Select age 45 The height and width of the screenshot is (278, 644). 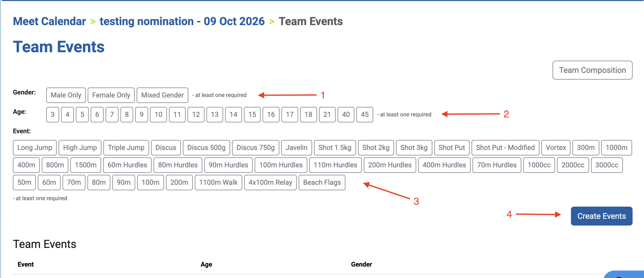tap(364, 115)
